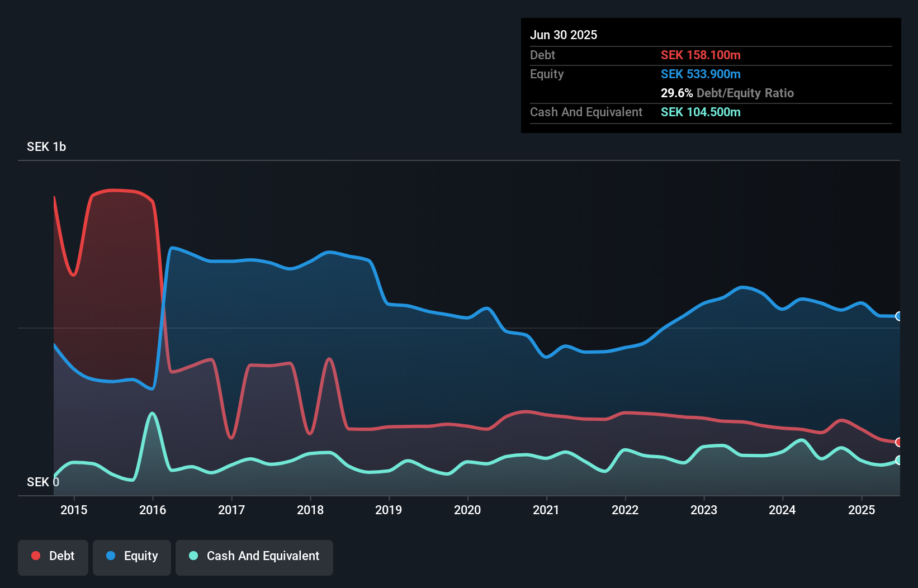The image size is (918, 588).
Task: Click the 2021 x-axis label
Action: click(546, 510)
